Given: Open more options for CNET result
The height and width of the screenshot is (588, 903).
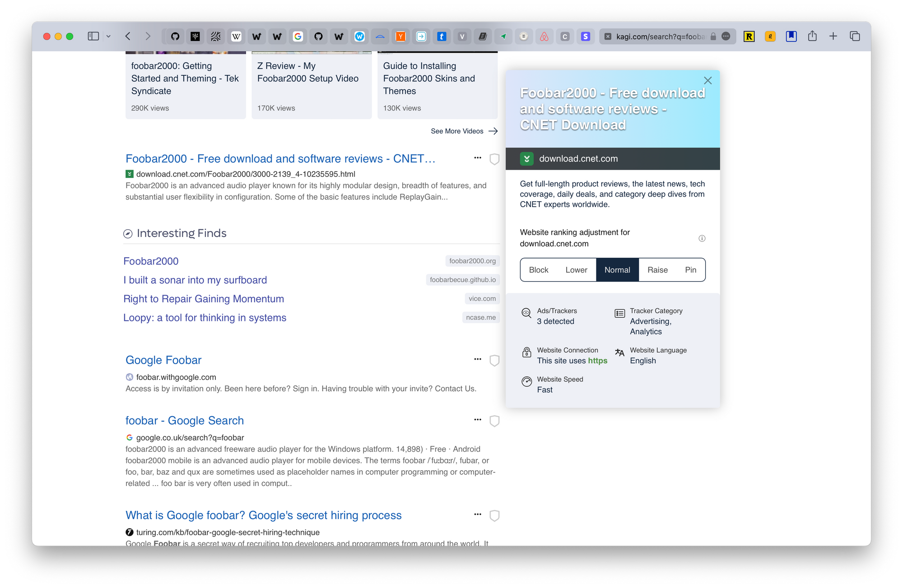Looking at the screenshot, I should pos(478,157).
